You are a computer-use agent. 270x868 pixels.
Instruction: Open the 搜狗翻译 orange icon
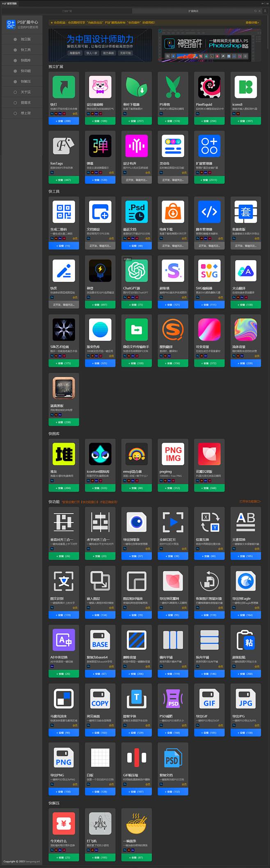pyautogui.click(x=173, y=329)
